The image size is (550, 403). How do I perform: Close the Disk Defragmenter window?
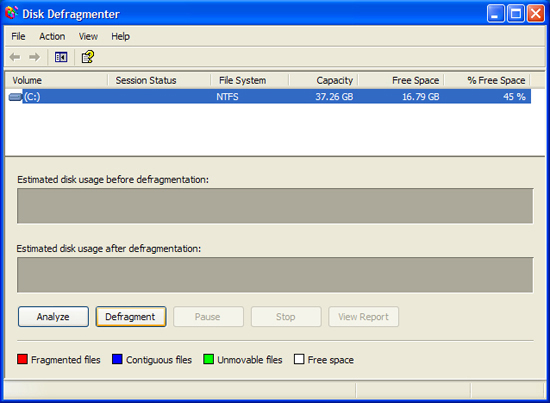pos(536,14)
